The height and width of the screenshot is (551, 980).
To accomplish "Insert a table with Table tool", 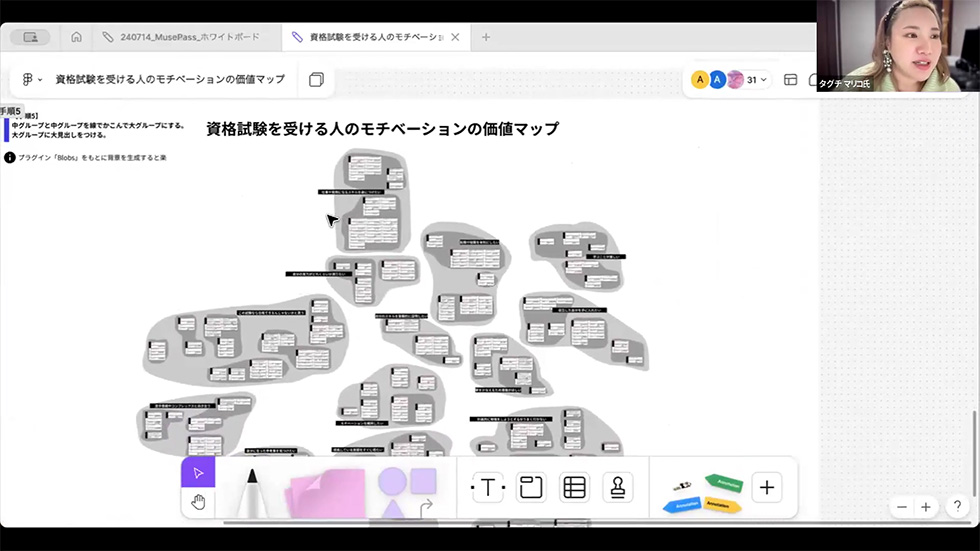I will (574, 487).
